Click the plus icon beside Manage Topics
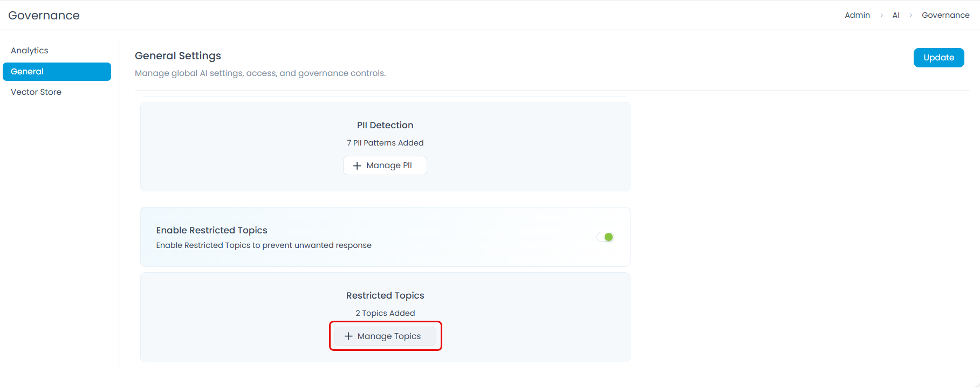The width and height of the screenshot is (980, 387). [348, 336]
